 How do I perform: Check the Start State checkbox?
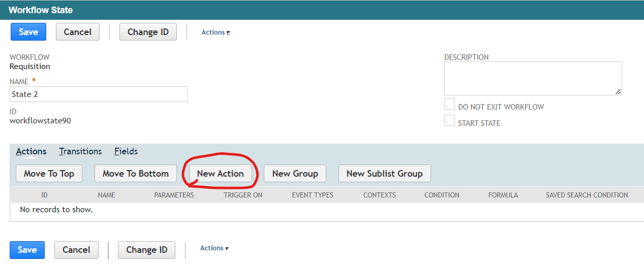(449, 121)
